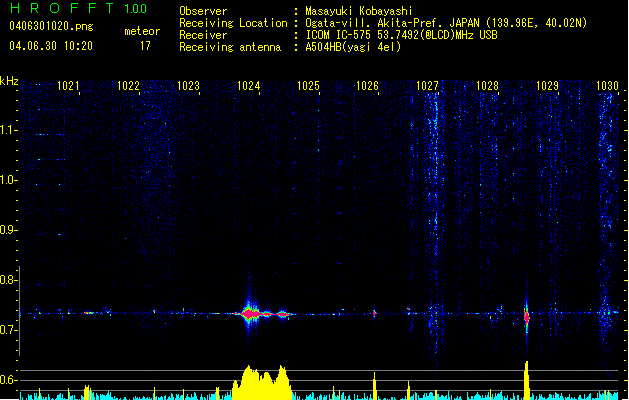Click the small red echo below 1026
This screenshot has height=400, width=629.
(374, 313)
